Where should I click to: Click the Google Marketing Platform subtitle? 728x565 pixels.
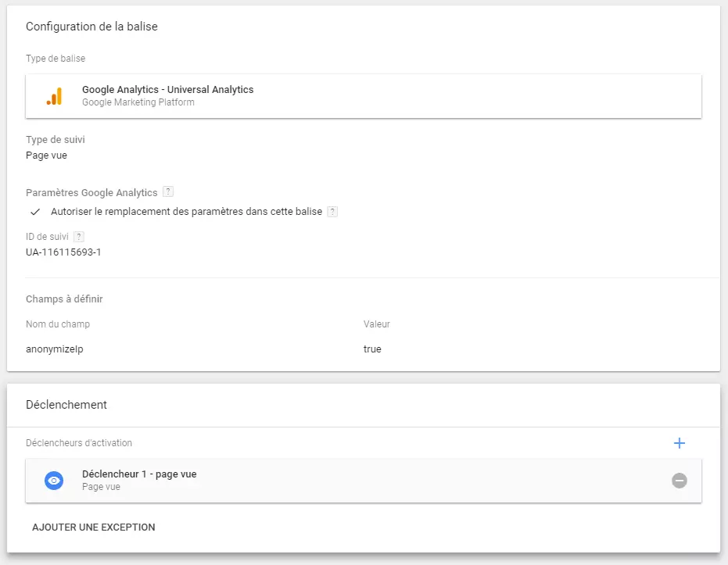click(x=138, y=102)
